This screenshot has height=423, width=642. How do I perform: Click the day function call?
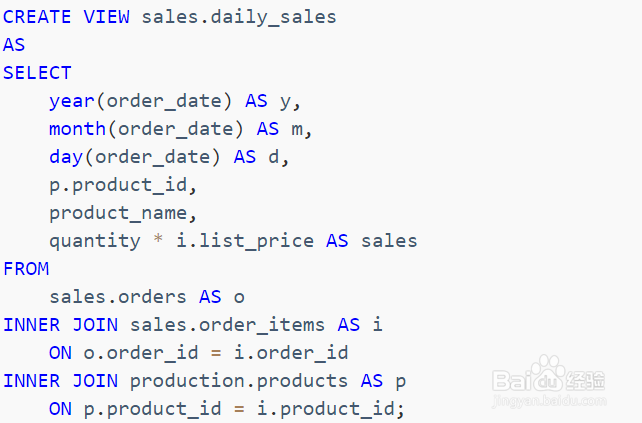135,158
